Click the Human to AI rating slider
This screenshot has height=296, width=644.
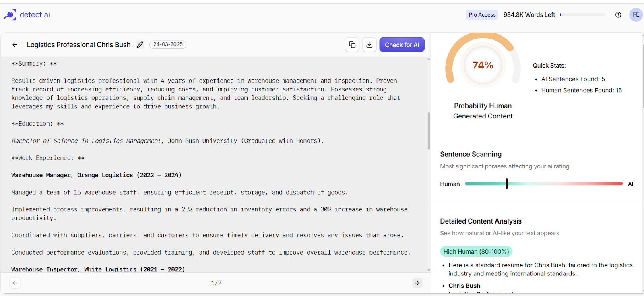544,184
